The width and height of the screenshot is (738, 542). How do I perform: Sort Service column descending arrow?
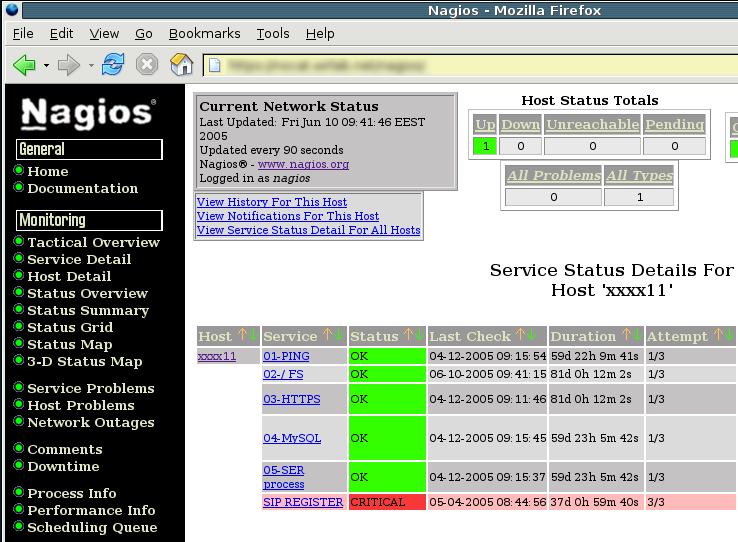point(338,335)
